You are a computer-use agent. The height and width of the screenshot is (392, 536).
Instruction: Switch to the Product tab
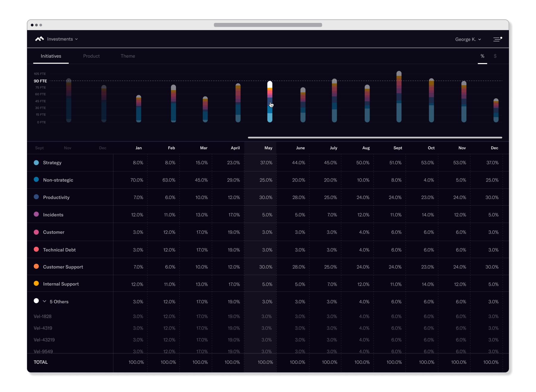pos(91,56)
